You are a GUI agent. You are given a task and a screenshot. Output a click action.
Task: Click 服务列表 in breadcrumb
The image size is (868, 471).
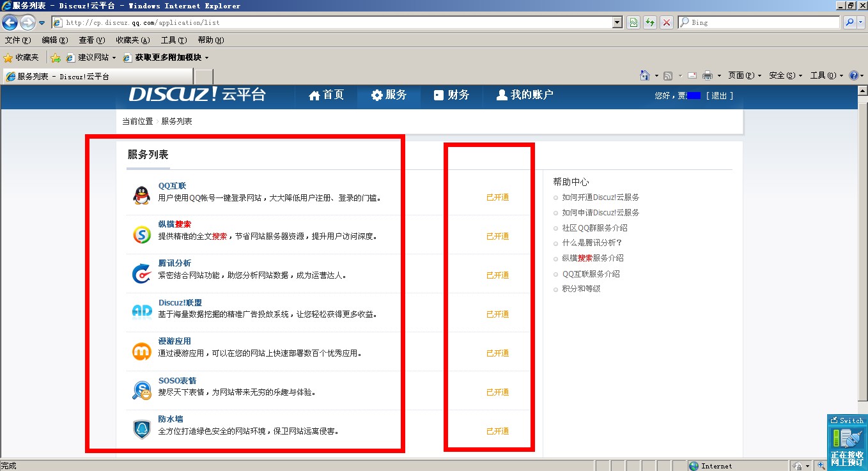176,121
